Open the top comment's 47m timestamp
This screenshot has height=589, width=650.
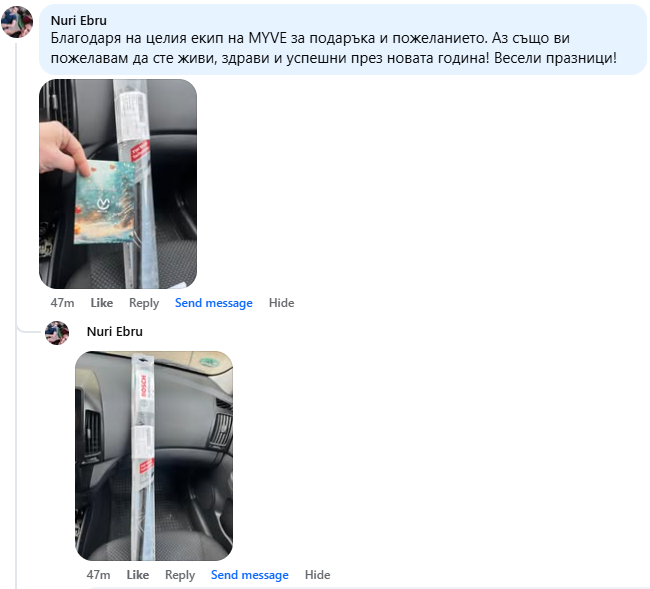click(62, 303)
